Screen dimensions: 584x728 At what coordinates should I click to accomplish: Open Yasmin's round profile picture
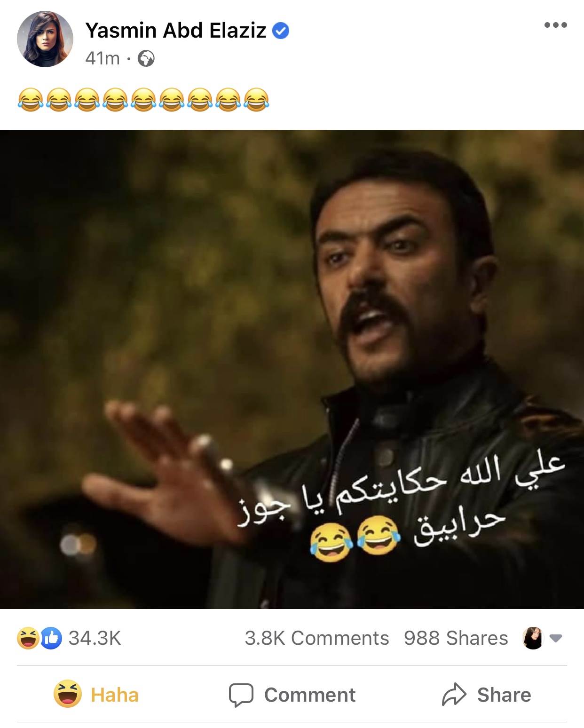[x=45, y=39]
